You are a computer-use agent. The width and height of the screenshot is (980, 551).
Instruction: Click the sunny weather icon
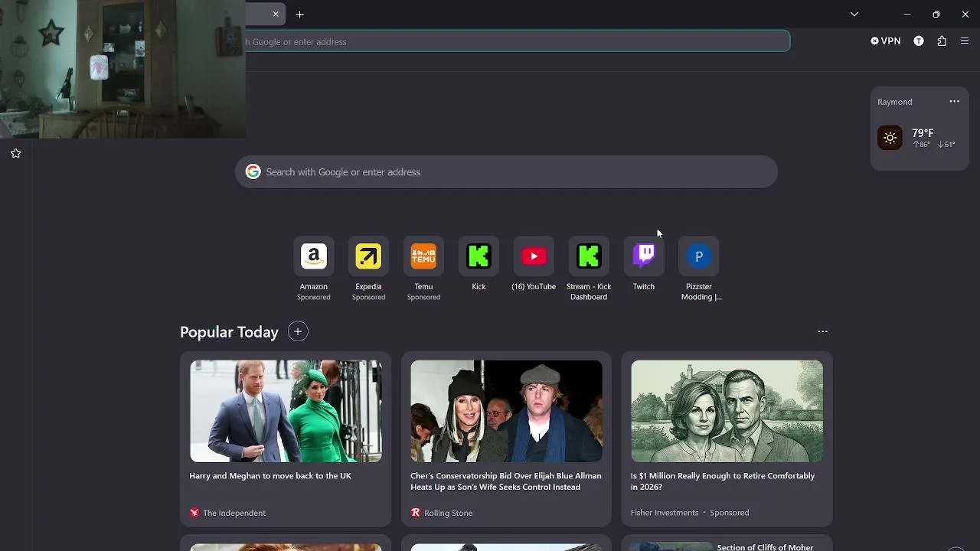click(x=890, y=138)
